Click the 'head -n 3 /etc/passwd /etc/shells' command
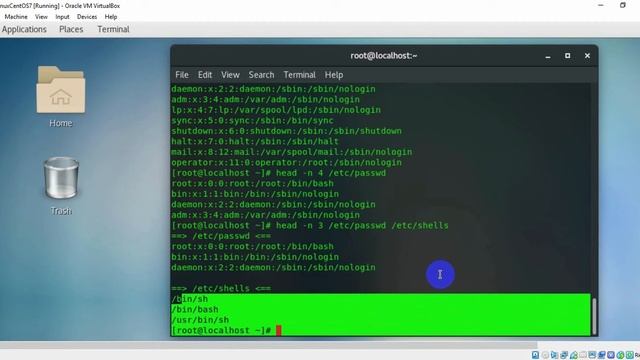Image resolution: width=640 pixels, height=360 pixels. click(x=310, y=225)
